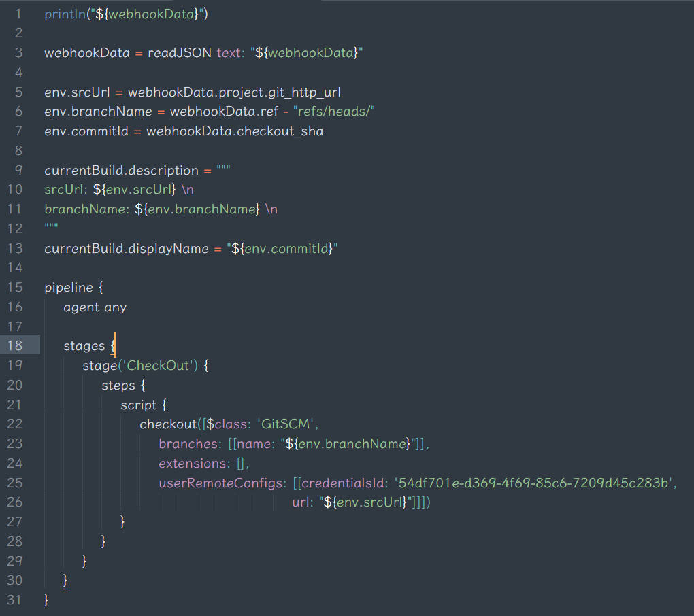
Task: Click the pipeline keyword on line 15
Action: coord(69,288)
